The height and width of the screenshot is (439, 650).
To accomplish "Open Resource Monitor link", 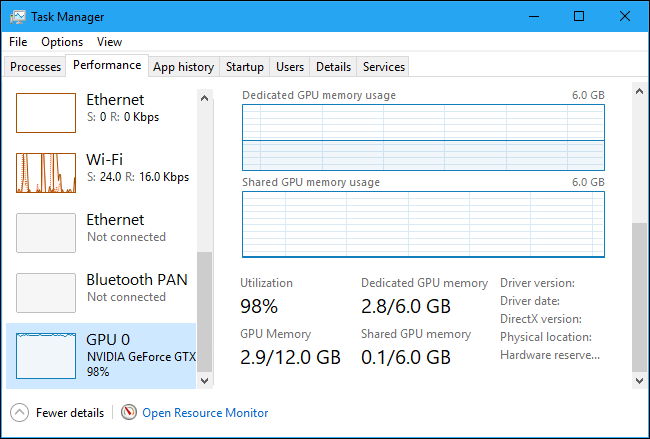I will (205, 412).
